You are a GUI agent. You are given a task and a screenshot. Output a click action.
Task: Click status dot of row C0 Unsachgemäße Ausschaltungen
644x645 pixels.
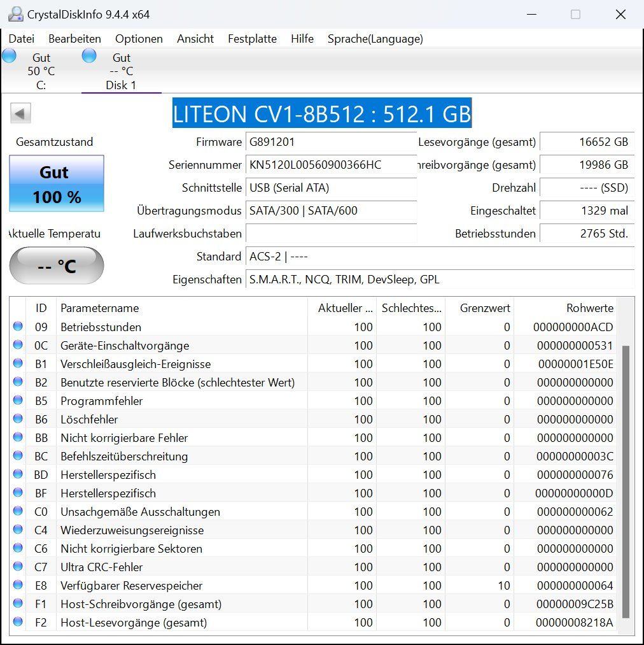18,511
